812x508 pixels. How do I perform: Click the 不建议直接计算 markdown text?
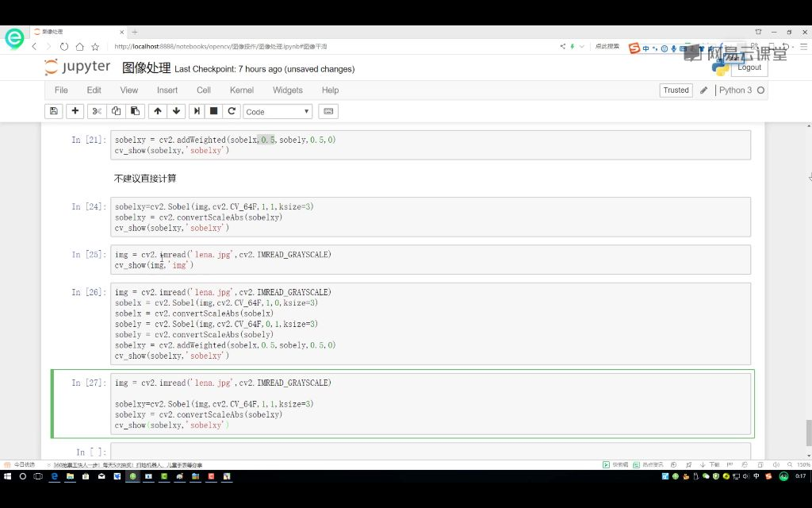pos(145,179)
